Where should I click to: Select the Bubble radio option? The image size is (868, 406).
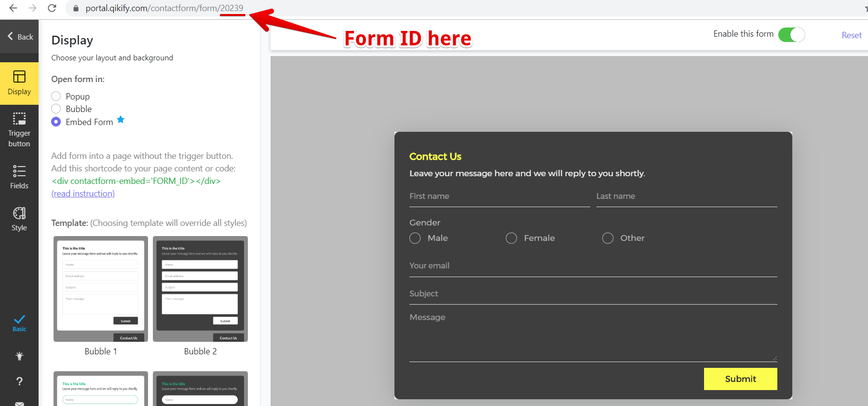click(56, 109)
